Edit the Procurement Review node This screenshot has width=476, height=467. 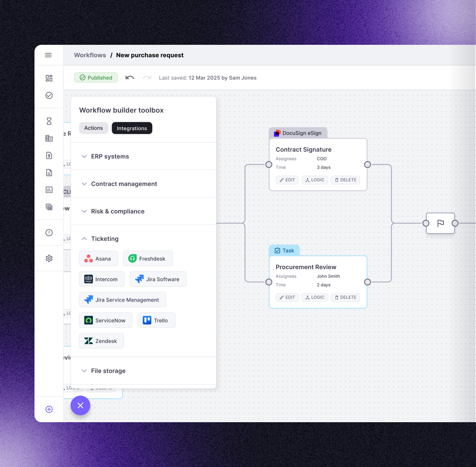[x=287, y=298]
